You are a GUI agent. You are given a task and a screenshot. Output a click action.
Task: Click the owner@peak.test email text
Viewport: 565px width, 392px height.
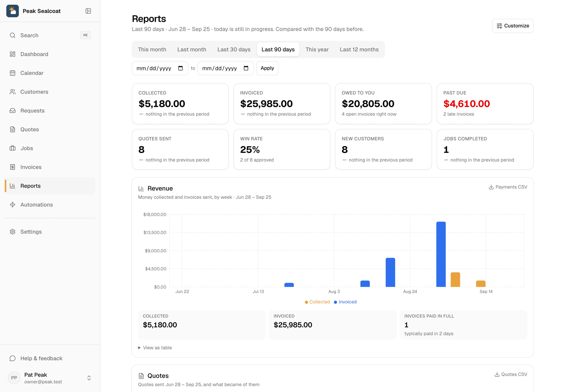coord(43,382)
